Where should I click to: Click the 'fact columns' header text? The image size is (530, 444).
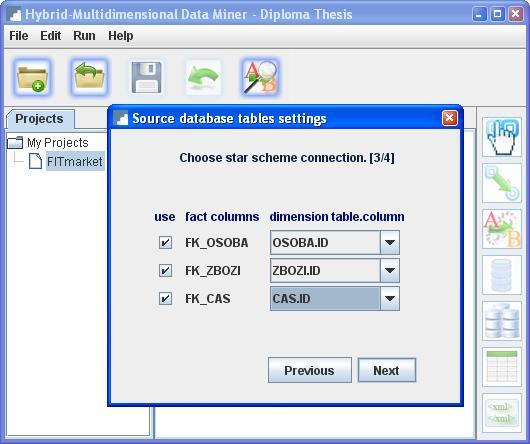(222, 217)
